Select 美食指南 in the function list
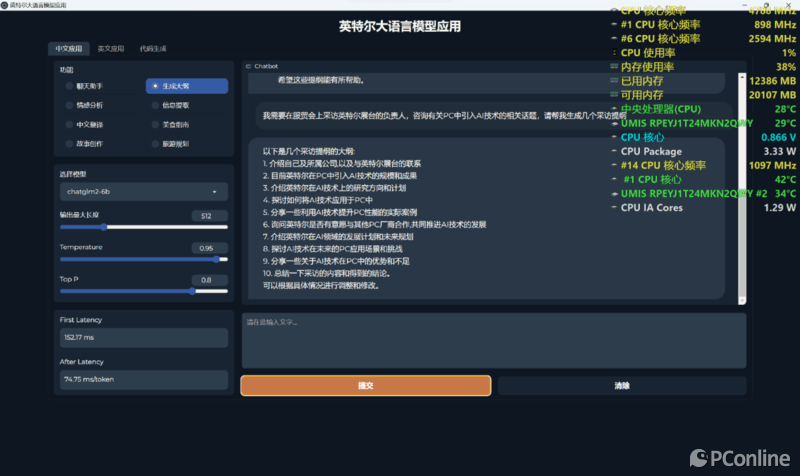The height and width of the screenshot is (476, 800). [x=153, y=125]
